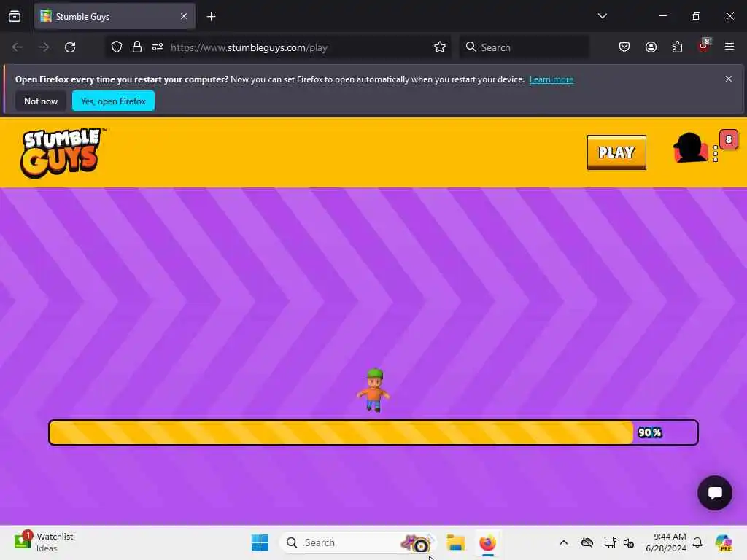Open the network display tray icon
747x560 pixels.
click(x=611, y=542)
